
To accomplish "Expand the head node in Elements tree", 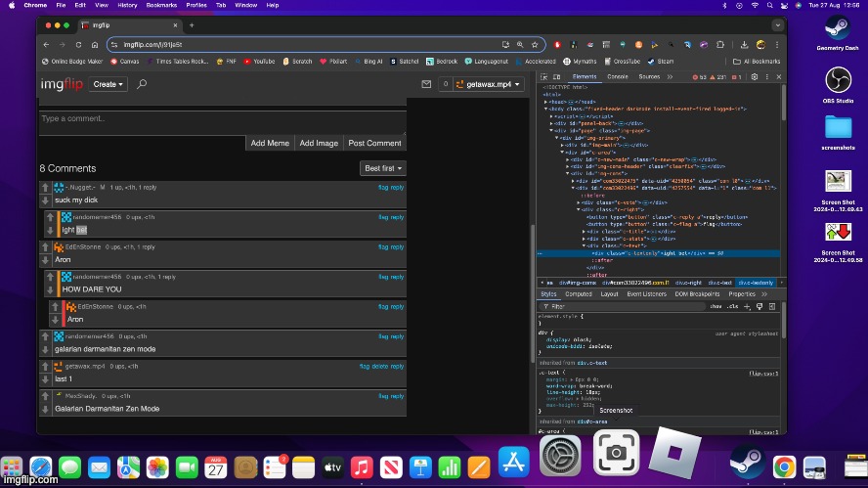I will (545, 102).
